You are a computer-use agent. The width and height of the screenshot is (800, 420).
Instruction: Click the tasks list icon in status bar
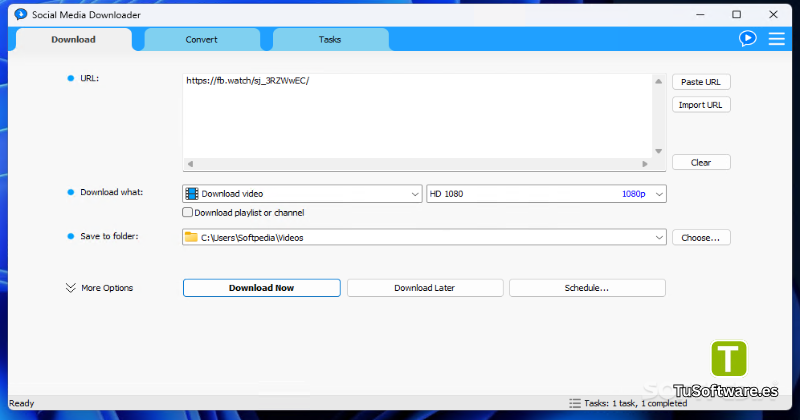(x=575, y=403)
